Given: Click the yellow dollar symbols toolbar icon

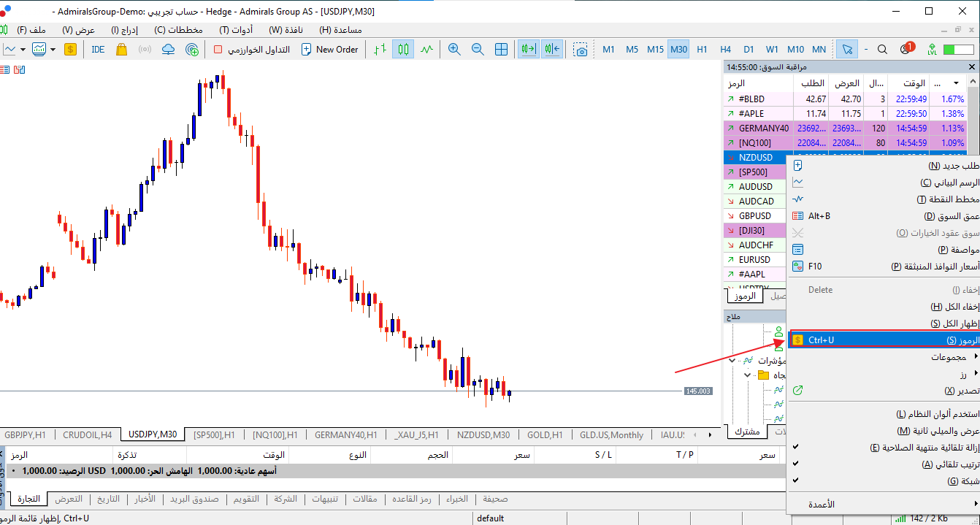Looking at the screenshot, I should click(x=70, y=50).
